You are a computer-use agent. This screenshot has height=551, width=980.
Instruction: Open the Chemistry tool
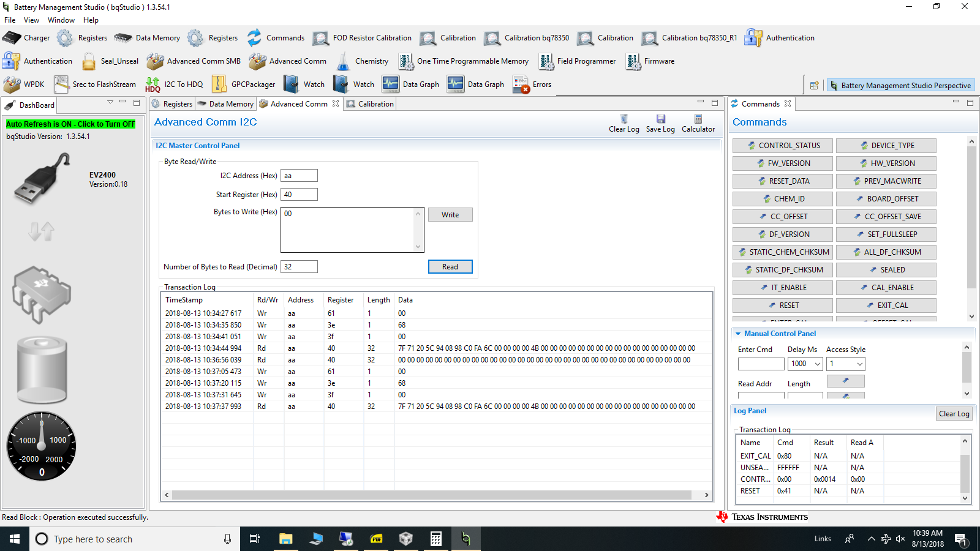point(362,61)
